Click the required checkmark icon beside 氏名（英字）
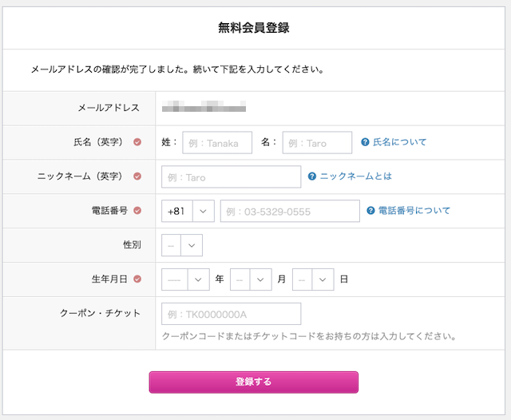 [137, 142]
